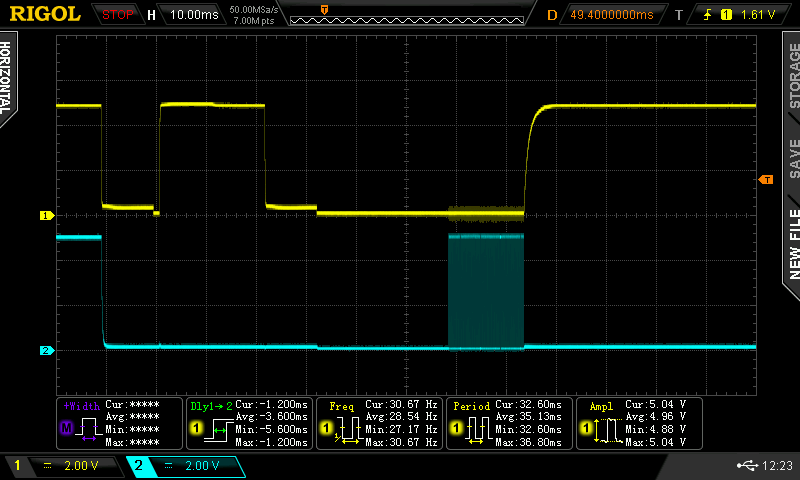The width and height of the screenshot is (800, 480).
Task: Click the period waveform diagram icon
Action: tap(479, 430)
